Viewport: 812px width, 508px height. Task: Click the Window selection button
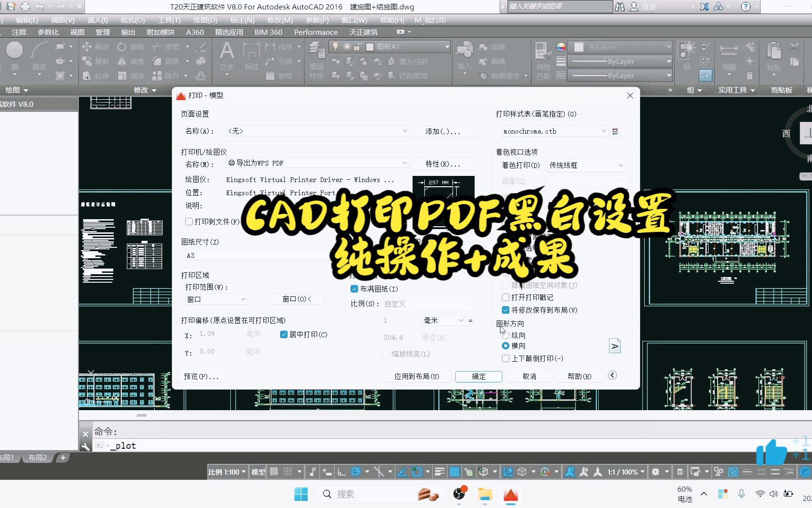[x=297, y=299]
